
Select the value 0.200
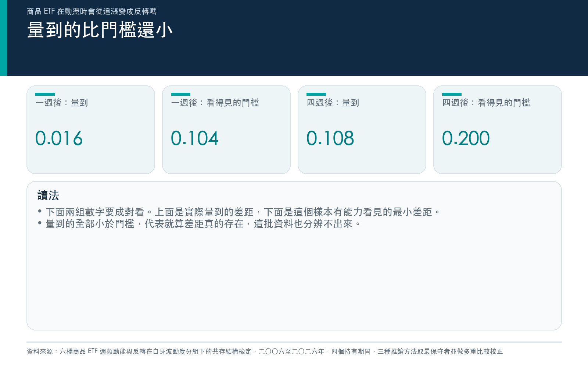[x=466, y=138]
